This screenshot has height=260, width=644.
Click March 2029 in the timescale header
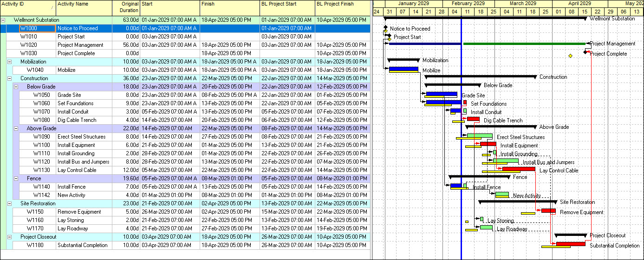[x=522, y=4]
